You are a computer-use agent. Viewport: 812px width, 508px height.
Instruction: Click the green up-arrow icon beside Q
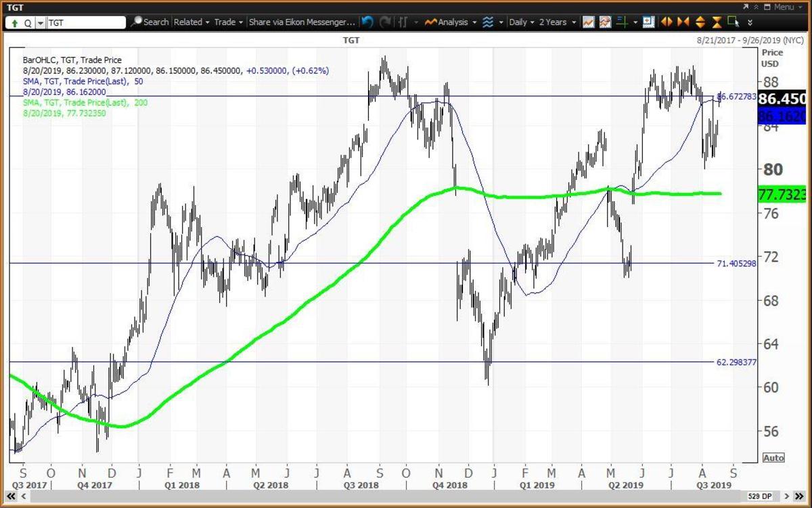click(15, 22)
